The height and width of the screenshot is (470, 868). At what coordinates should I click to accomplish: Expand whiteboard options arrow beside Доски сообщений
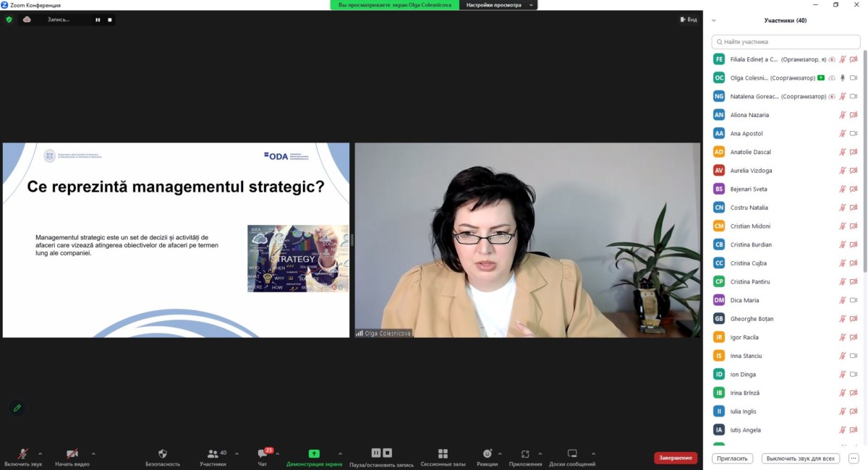(592, 454)
